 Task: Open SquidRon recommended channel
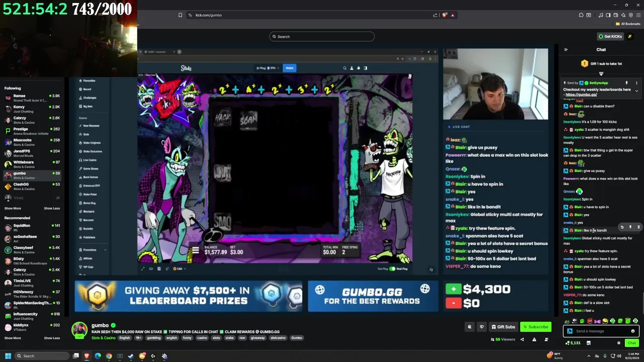click(x=32, y=227)
